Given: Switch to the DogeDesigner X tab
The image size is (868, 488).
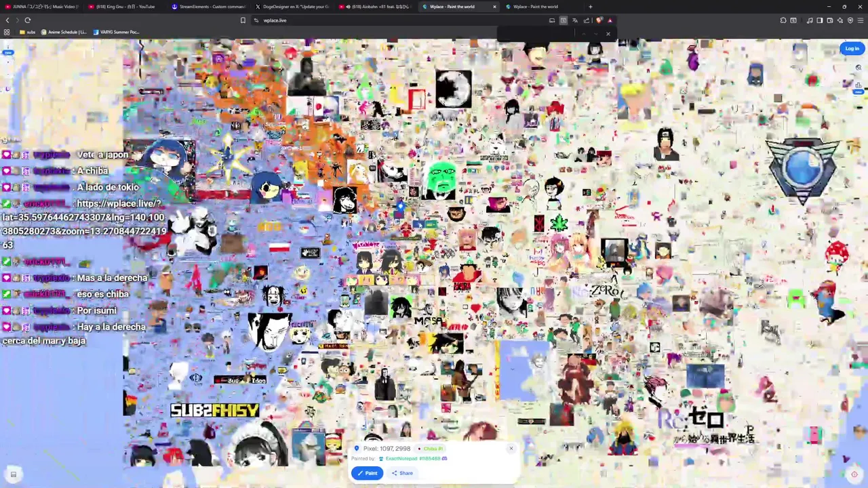Looking at the screenshot, I should tap(292, 7).
